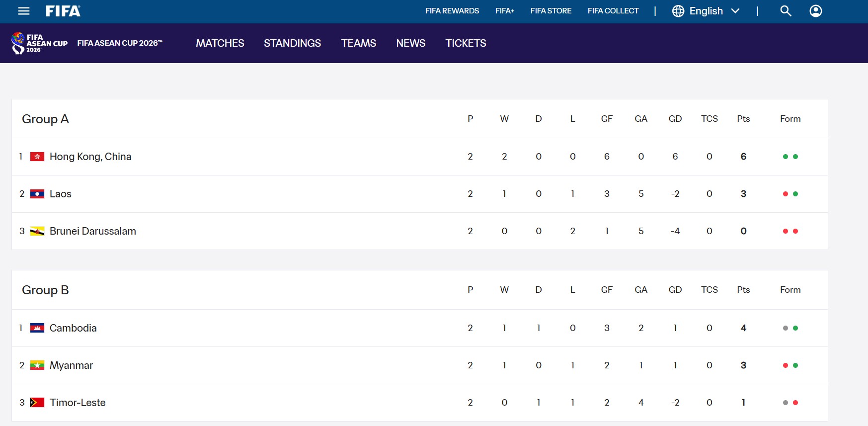Image resolution: width=868 pixels, height=426 pixels.
Task: Open the FIFA+ link
Action: pyautogui.click(x=505, y=11)
